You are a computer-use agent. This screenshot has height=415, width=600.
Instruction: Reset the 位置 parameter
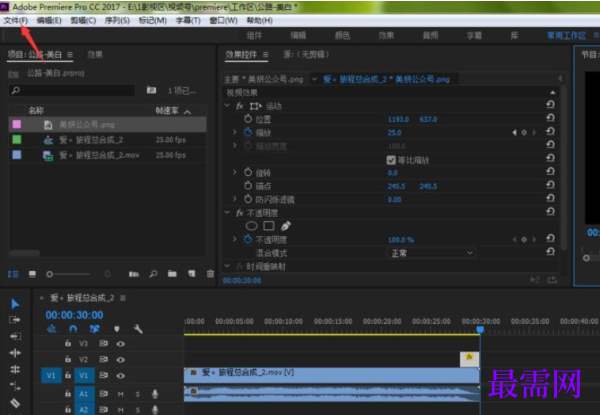pos(550,118)
